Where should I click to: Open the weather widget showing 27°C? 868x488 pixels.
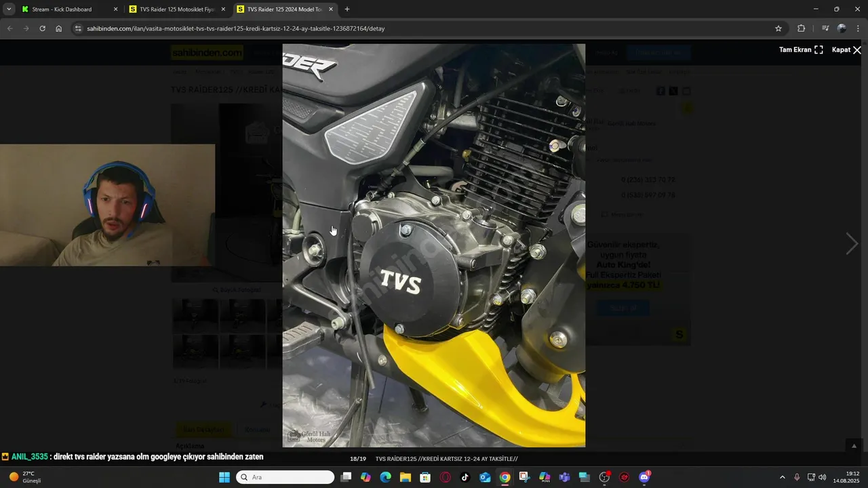pyautogui.click(x=26, y=477)
